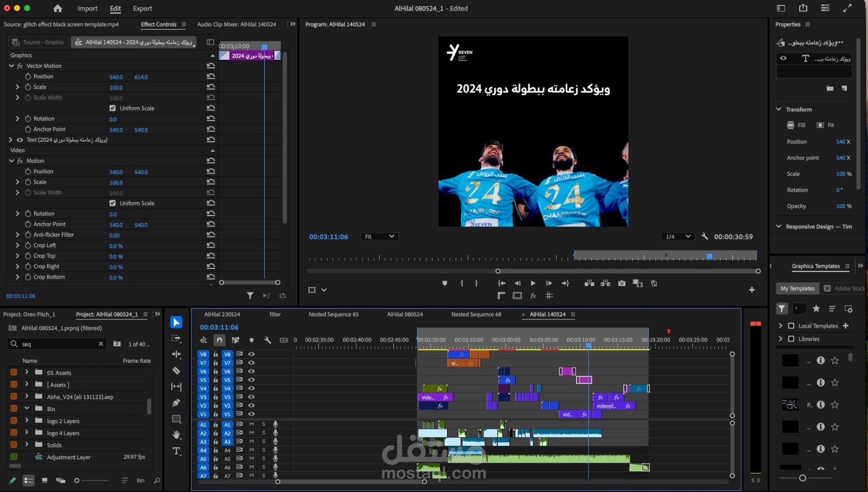
Task: Open the Export tab
Action: click(x=143, y=9)
